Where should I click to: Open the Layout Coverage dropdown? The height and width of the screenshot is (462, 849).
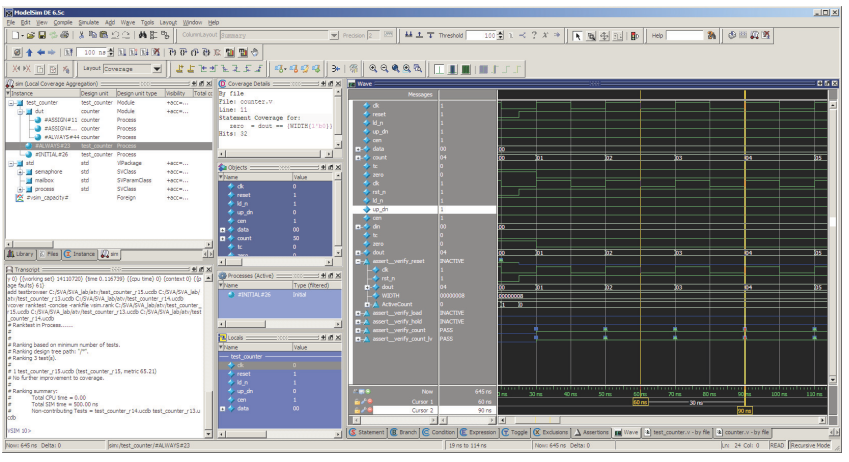[157, 69]
